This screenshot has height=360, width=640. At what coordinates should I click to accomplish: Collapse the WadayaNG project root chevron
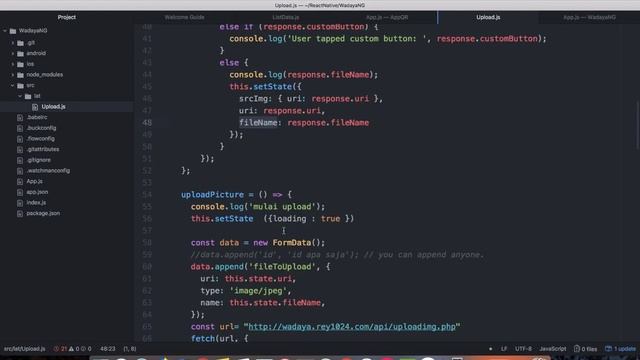pyautogui.click(x=5, y=31)
